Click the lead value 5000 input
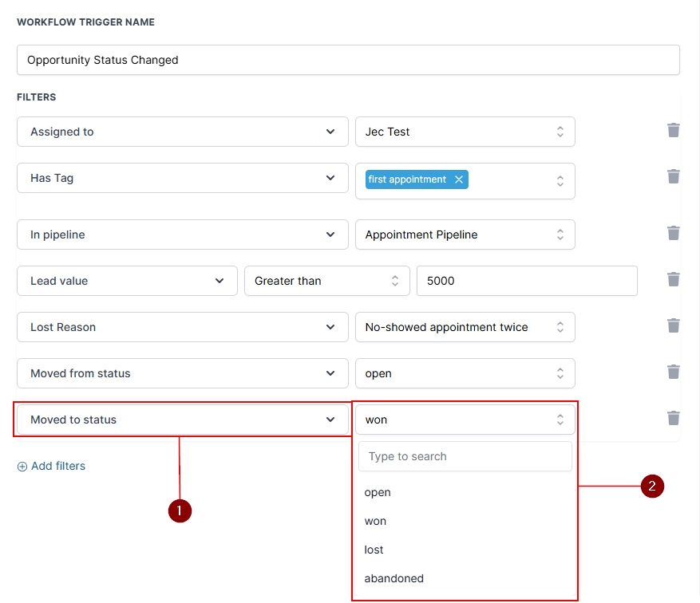Image resolution: width=700 pixels, height=603 pixels. [526, 281]
